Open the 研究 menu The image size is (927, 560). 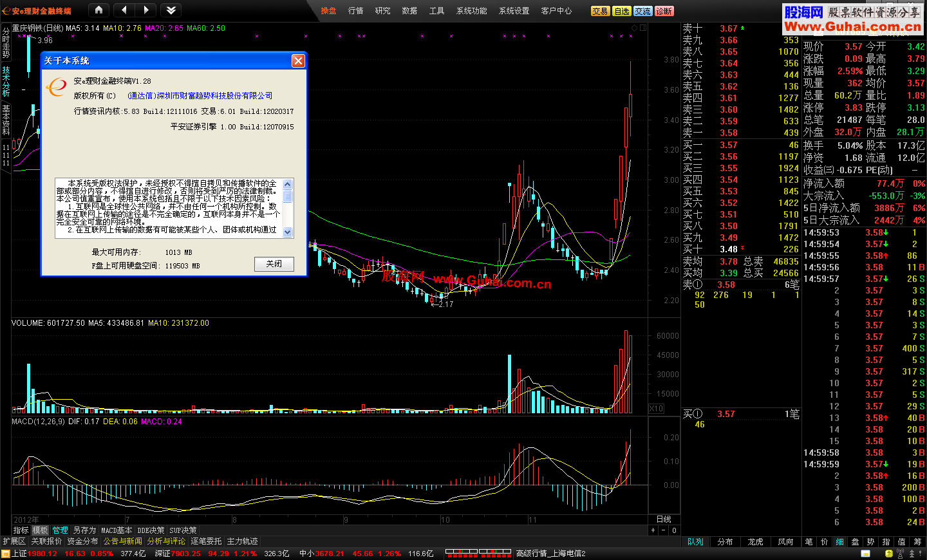pos(382,11)
